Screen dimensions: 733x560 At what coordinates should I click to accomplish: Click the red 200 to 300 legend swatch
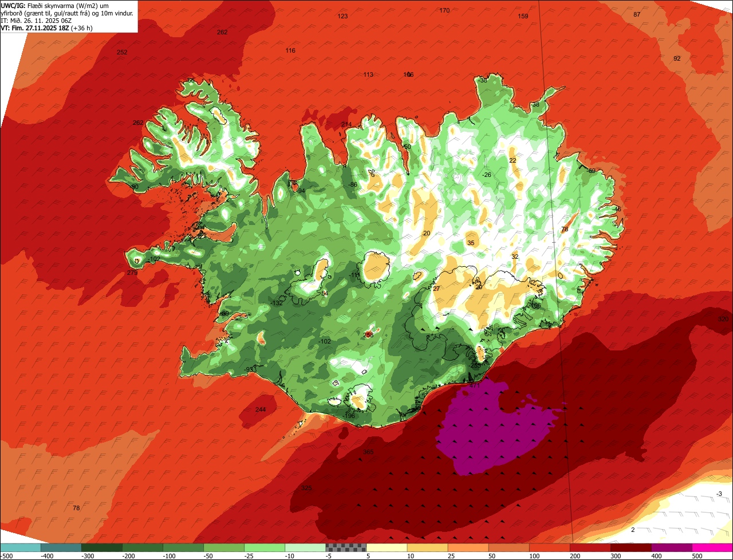coord(590,547)
